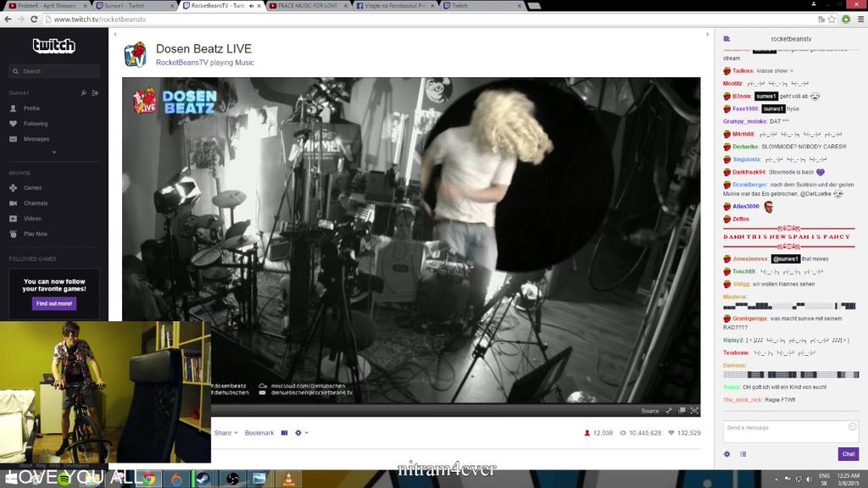Close the RocketBeansTV tab

[x=259, y=6]
